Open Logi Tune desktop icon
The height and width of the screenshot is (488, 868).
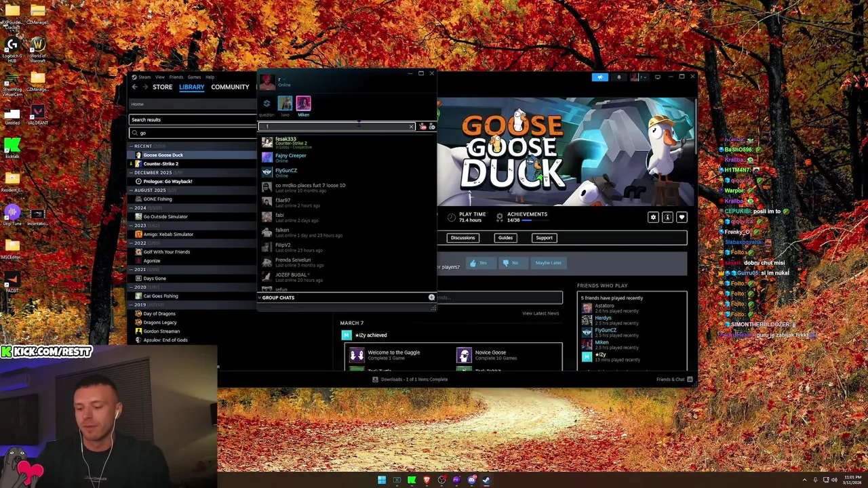12,215
